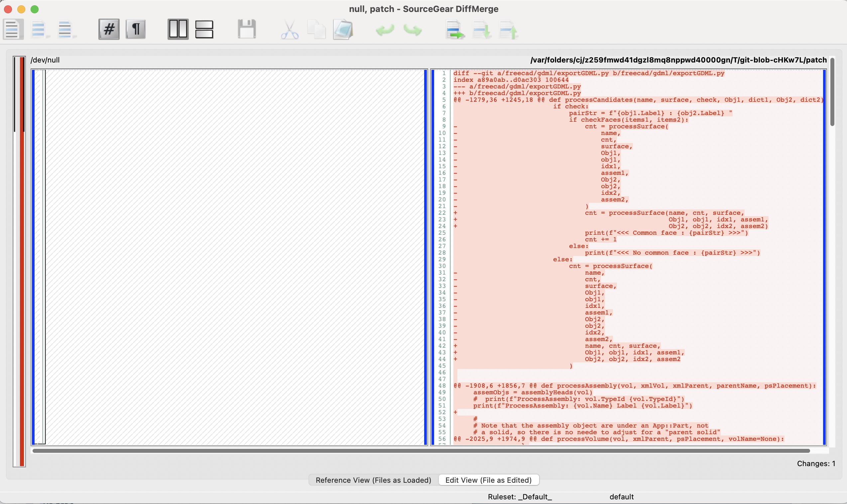Click the Undo green arrow

click(x=385, y=30)
